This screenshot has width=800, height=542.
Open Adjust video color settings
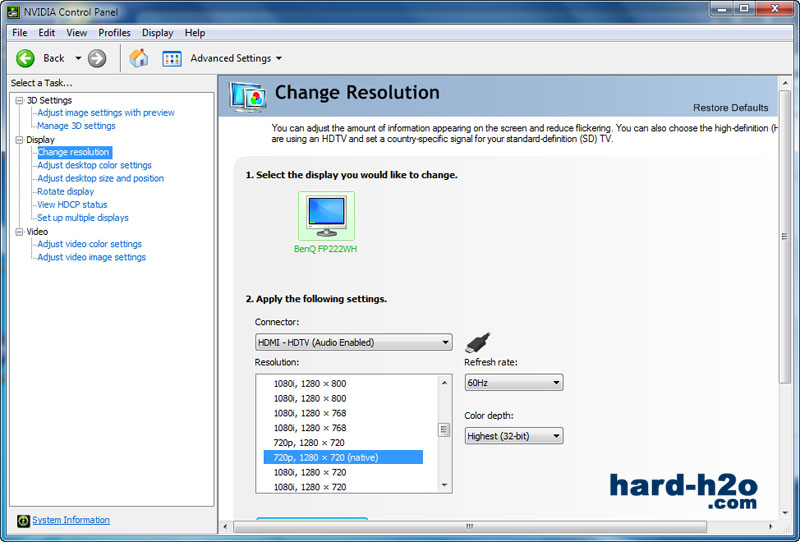[89, 244]
